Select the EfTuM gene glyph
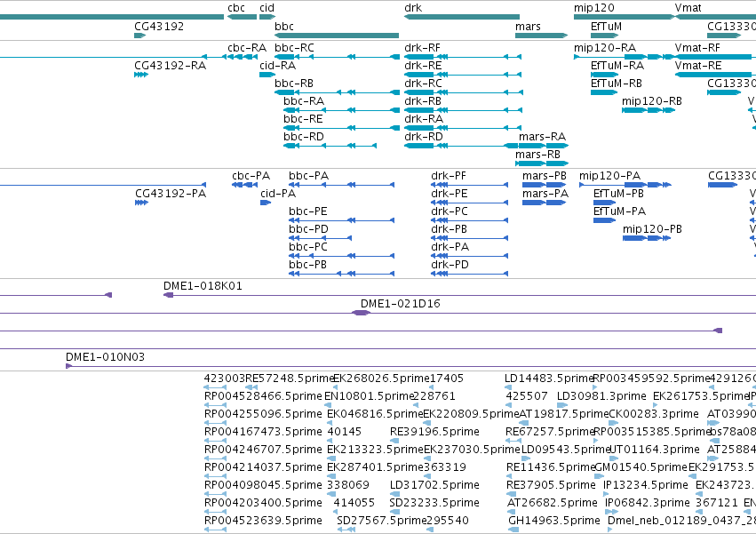 [x=605, y=36]
